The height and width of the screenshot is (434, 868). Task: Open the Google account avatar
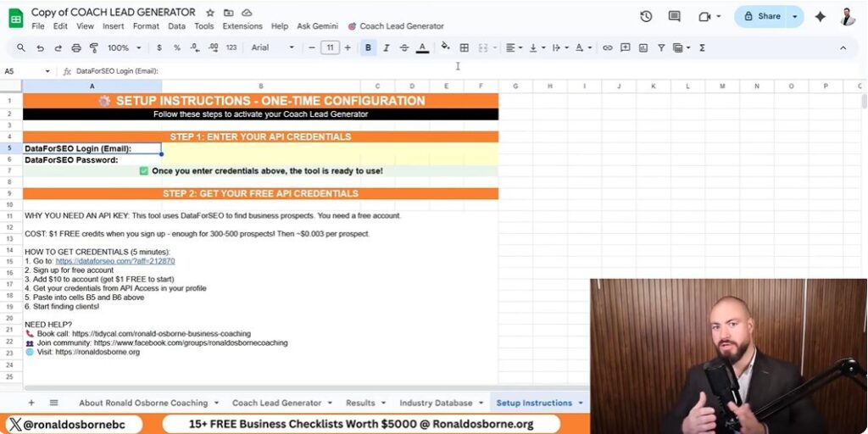(848, 17)
